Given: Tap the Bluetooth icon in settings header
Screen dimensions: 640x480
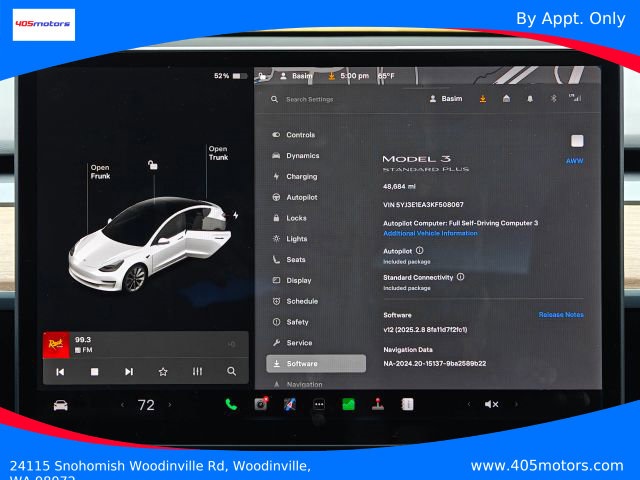Looking at the screenshot, I should coord(553,98).
